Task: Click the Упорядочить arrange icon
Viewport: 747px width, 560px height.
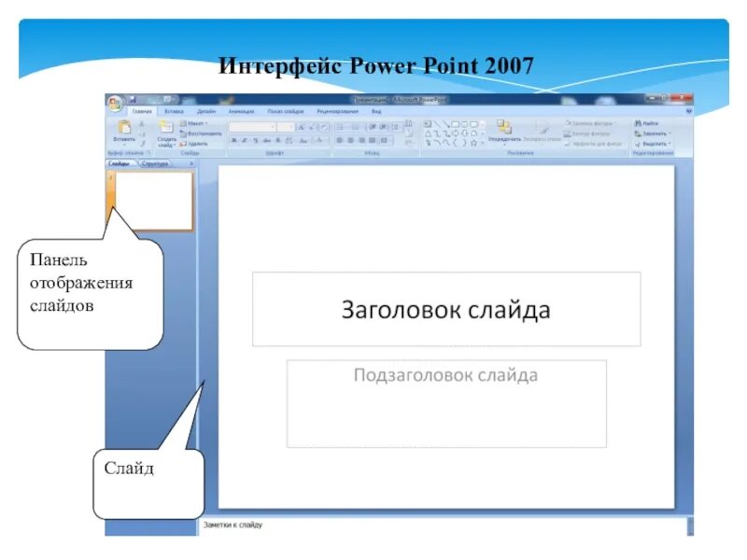Action: click(504, 128)
